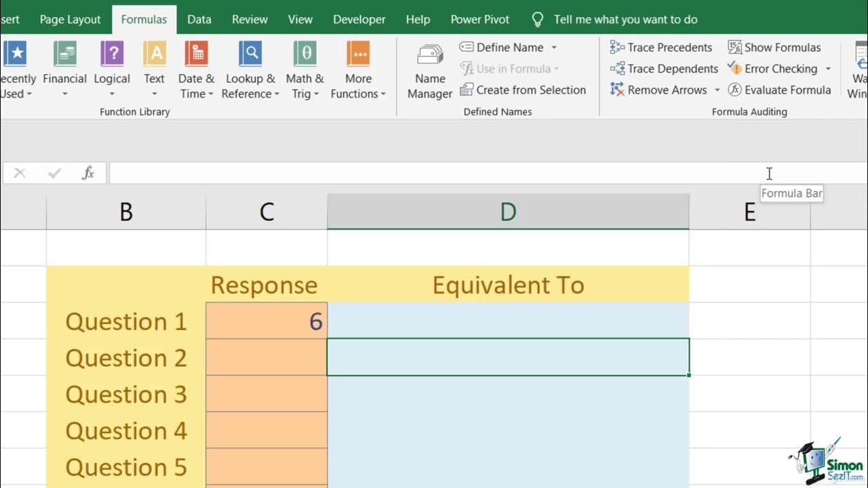The image size is (868, 488).
Task: Click the Insert Function fx icon
Action: pyautogui.click(x=88, y=174)
